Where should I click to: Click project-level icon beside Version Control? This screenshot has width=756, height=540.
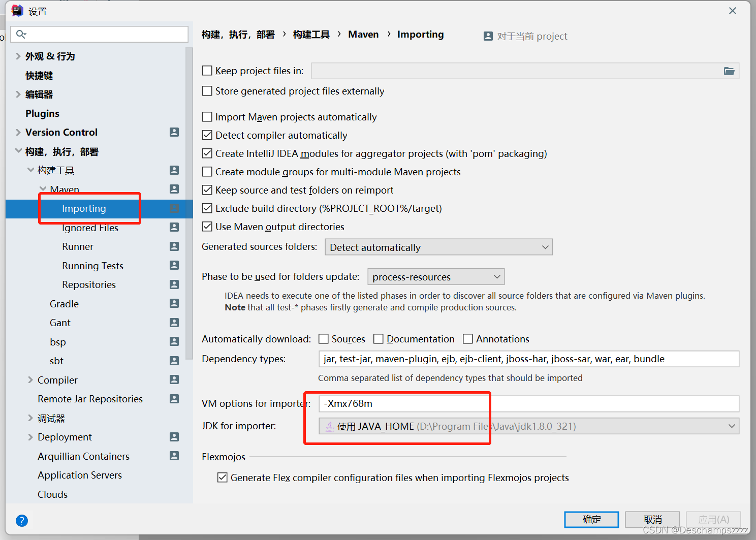pos(174,132)
